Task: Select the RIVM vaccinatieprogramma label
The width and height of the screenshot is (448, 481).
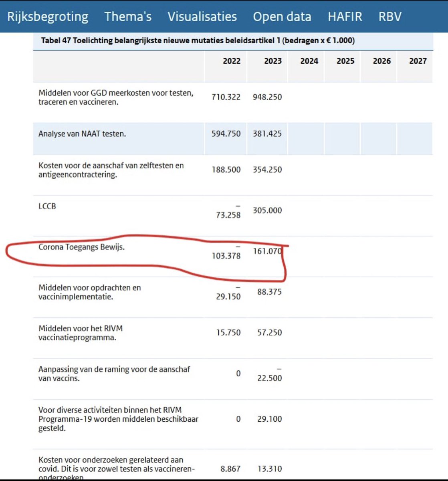Action: 81,333
